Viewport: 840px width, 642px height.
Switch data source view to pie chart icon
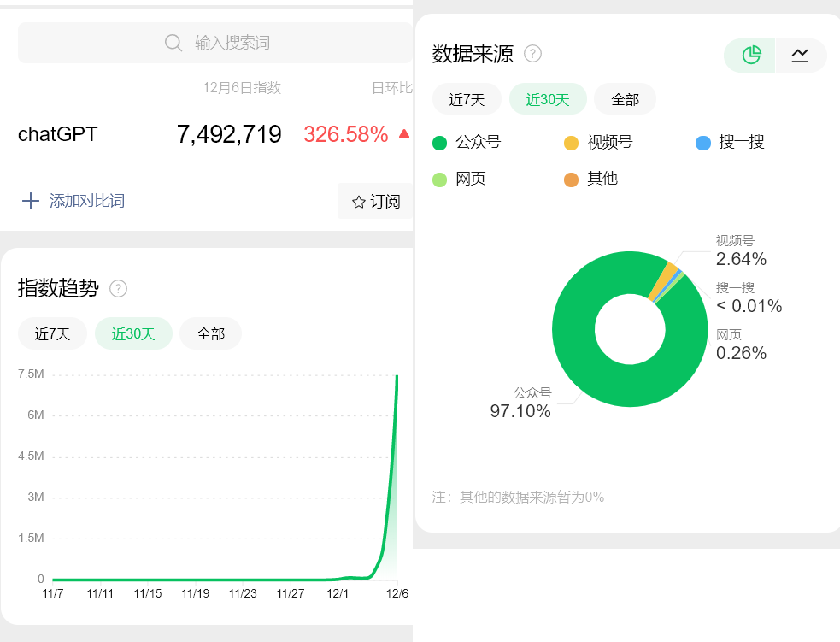pos(749,54)
